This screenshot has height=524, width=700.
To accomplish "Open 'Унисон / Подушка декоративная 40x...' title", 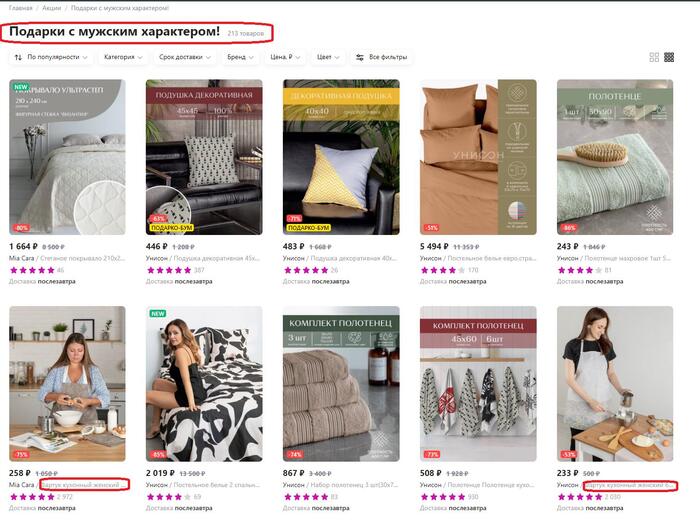I will pyautogui.click(x=340, y=258).
